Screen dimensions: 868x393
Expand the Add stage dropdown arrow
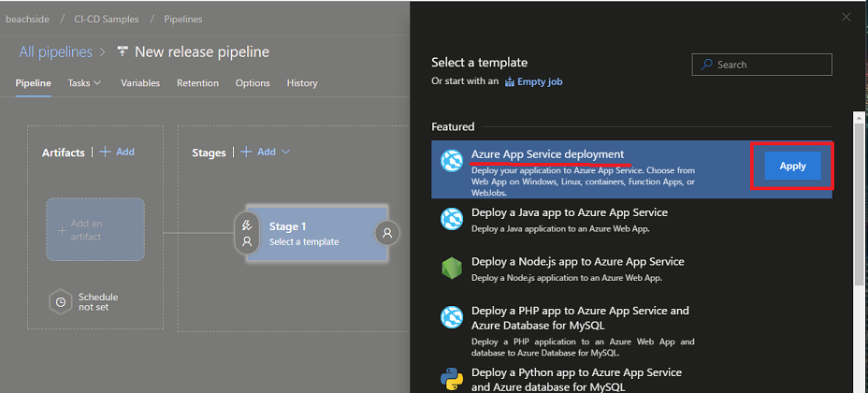285,152
